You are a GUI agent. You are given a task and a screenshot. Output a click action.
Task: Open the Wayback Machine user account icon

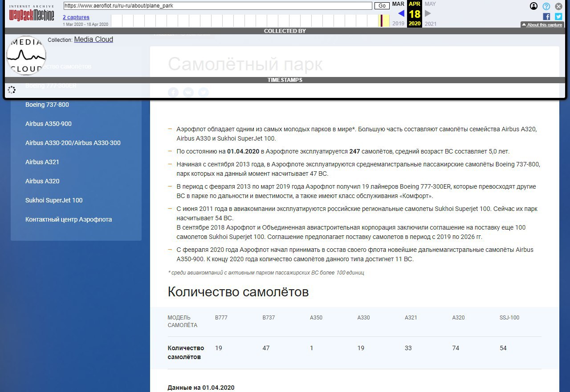pyautogui.click(x=533, y=6)
